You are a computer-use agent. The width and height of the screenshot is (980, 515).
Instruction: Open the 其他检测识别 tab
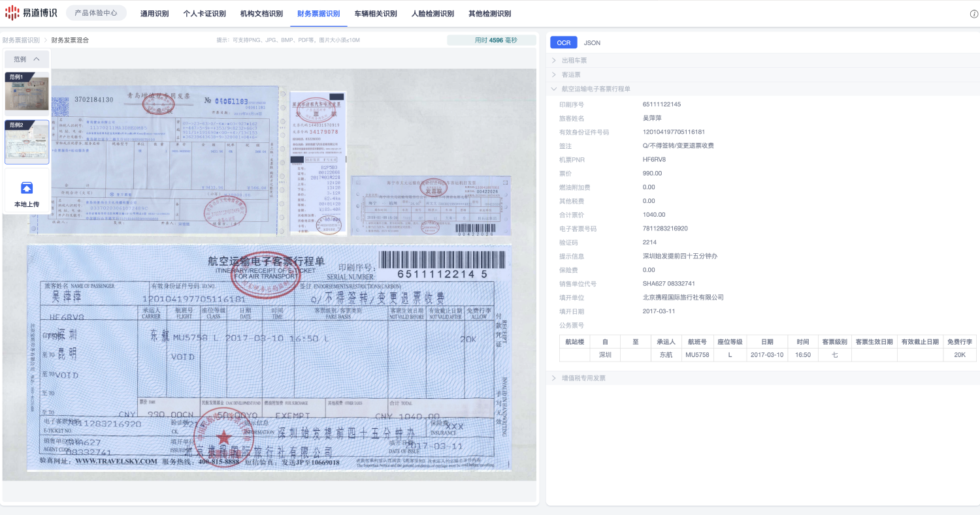(x=489, y=14)
